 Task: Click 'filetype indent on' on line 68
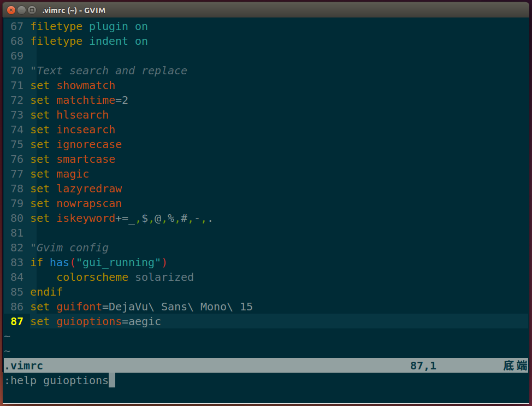tap(89, 42)
